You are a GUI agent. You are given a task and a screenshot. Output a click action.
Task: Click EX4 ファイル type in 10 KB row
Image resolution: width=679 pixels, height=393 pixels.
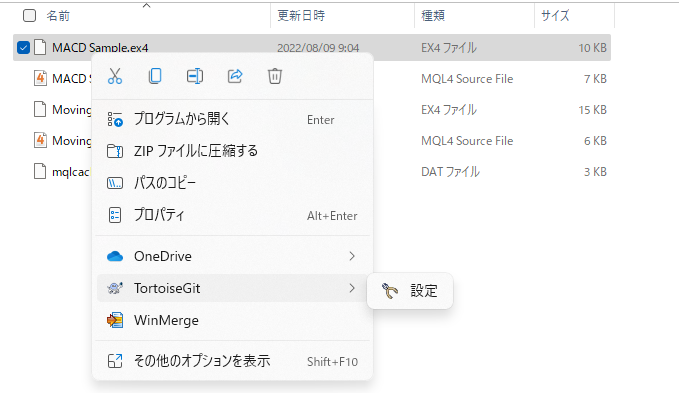[x=449, y=48]
